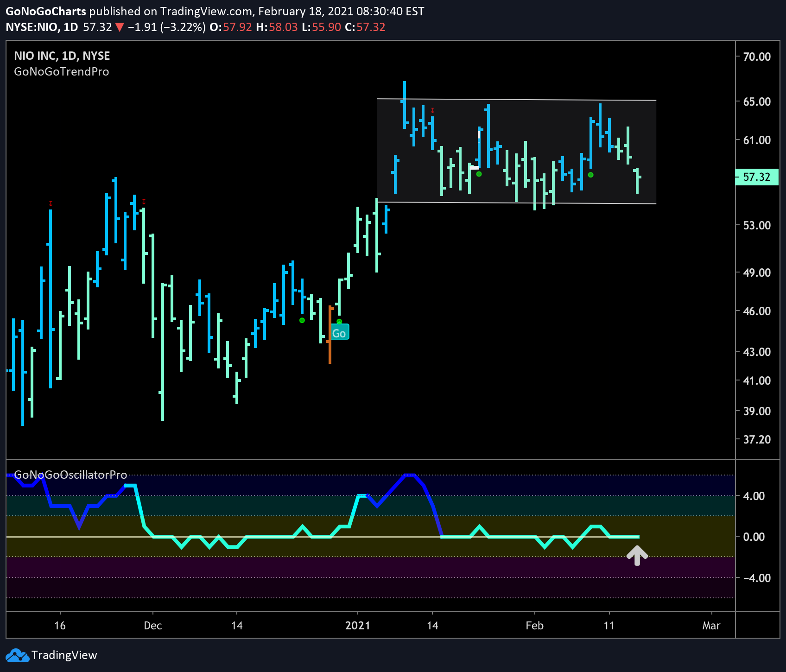Click the GoNoGoCharts publisher name

tap(46, 12)
